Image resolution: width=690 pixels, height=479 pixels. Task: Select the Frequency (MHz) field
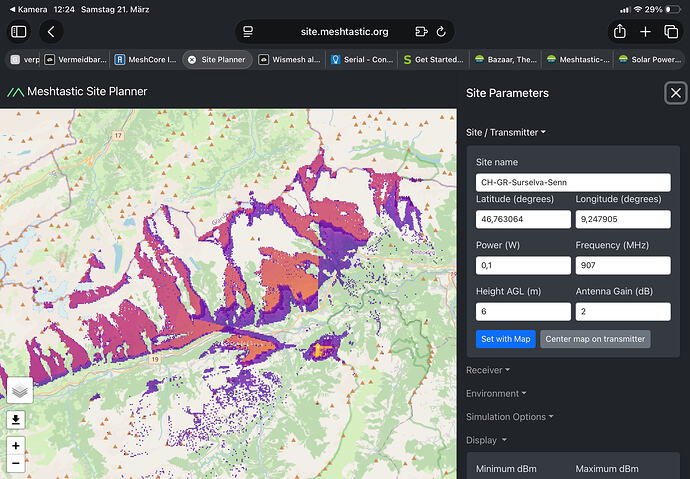tap(622, 265)
